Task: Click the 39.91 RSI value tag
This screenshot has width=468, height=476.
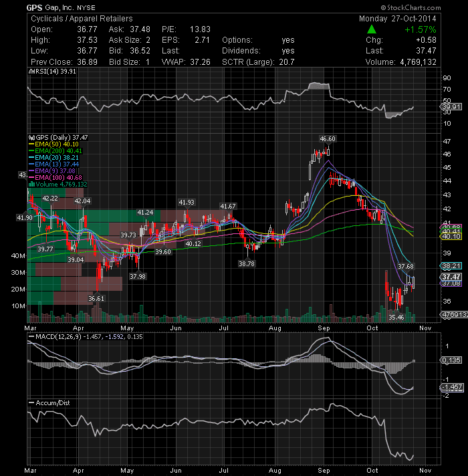Action: (x=451, y=106)
